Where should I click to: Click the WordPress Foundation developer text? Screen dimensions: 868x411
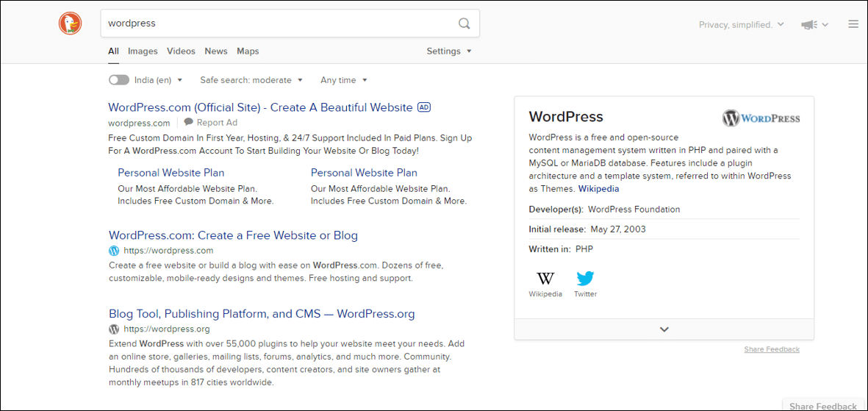click(634, 210)
